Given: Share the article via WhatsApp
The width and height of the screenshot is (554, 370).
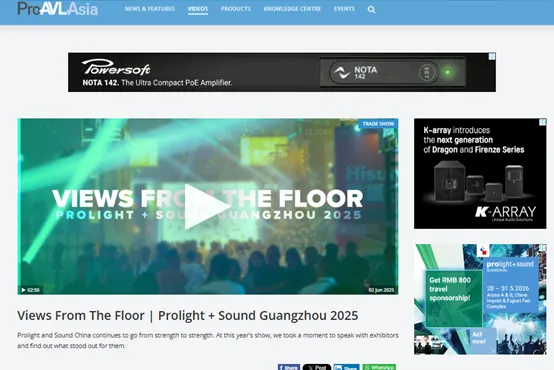Looking at the screenshot, I should tap(379, 367).
